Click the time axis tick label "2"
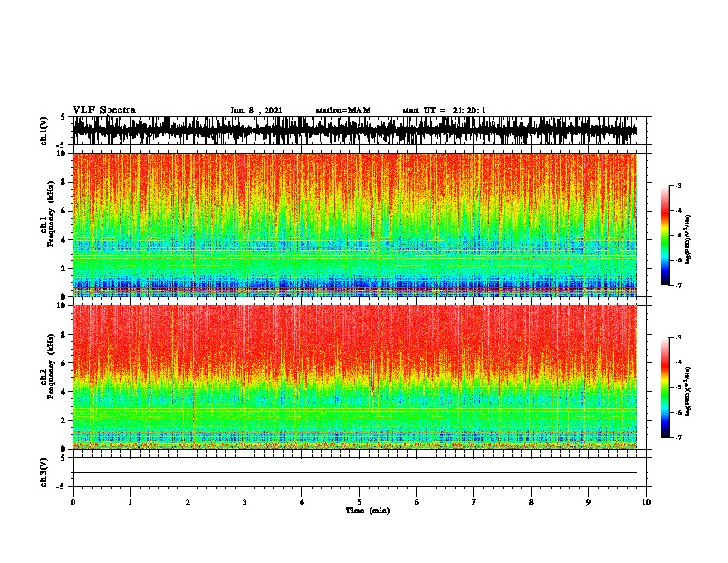Viewport: 728px width, 563px height. click(x=188, y=502)
